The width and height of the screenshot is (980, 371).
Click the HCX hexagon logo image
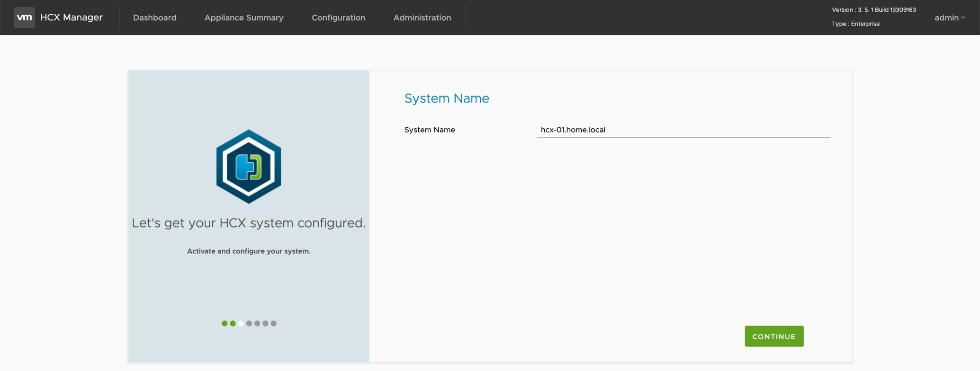point(249,167)
